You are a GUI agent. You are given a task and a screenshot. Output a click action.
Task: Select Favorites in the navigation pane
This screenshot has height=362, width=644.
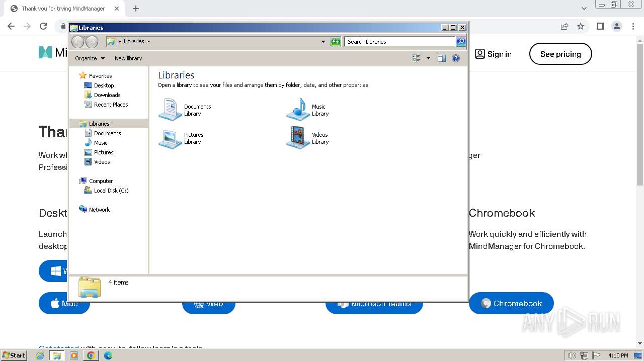100,76
